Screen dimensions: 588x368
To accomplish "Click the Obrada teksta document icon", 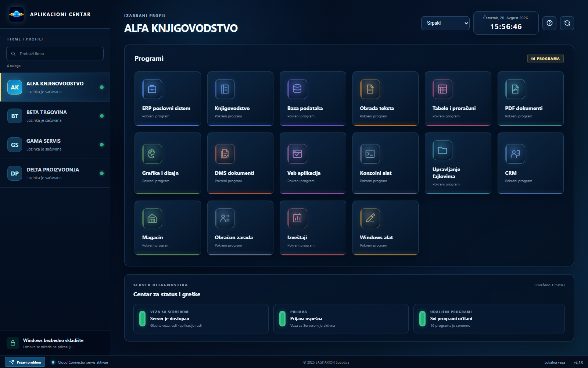I will point(370,89).
